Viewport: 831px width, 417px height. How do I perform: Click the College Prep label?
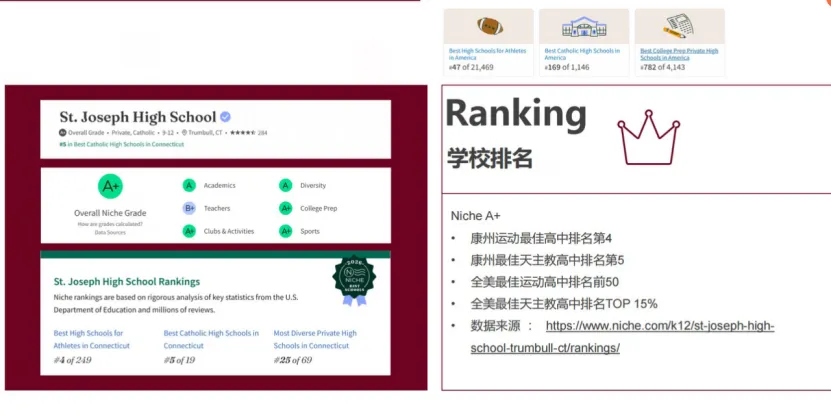[319, 208]
